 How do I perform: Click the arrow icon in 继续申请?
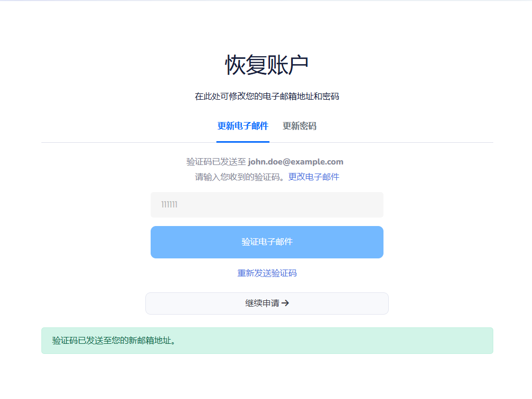(285, 303)
